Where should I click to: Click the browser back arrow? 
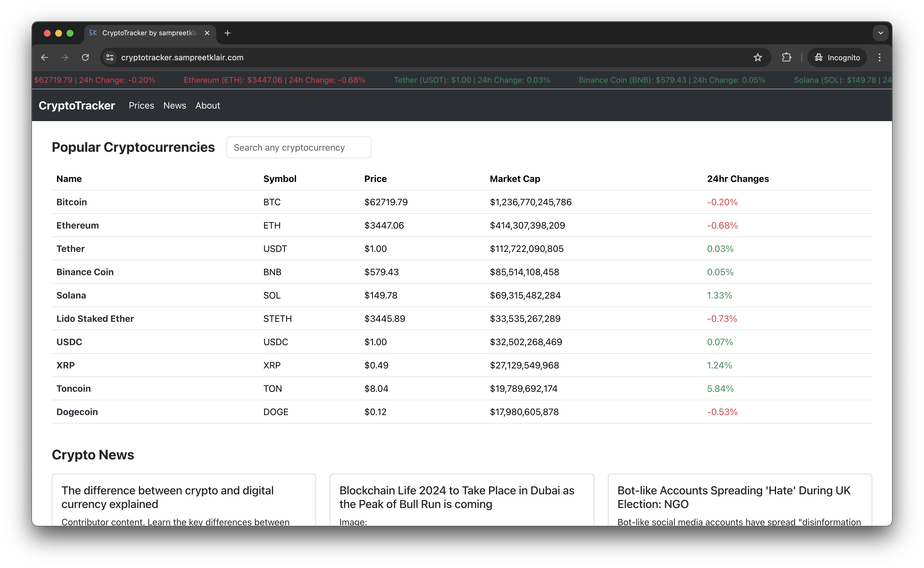(44, 57)
